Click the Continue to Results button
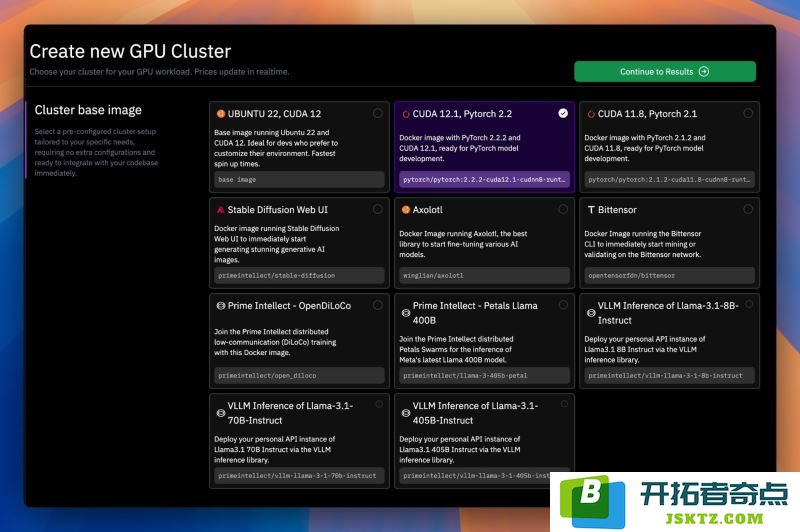Screen dimensions: 800x532 (665, 71)
